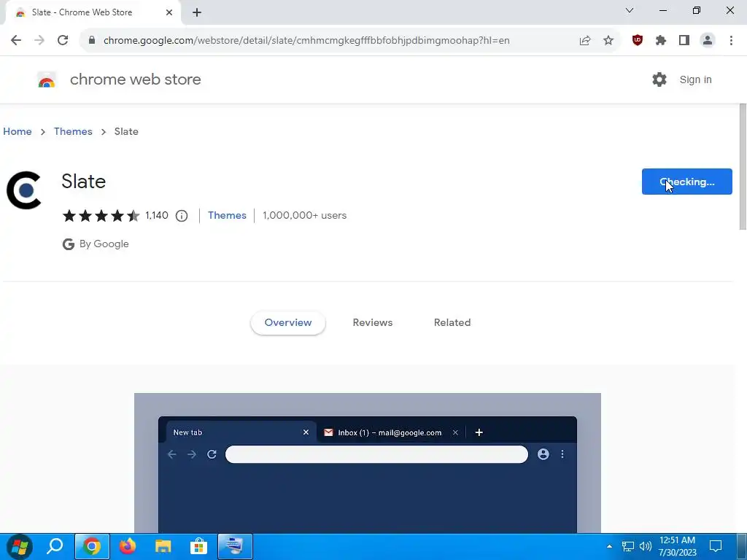Click the By Google publisher text

point(104,244)
